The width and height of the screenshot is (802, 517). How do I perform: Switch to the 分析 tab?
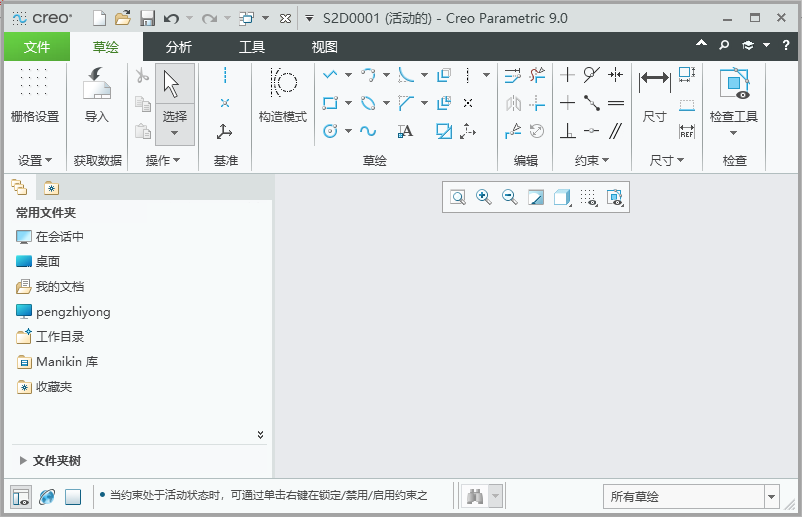[x=179, y=47]
